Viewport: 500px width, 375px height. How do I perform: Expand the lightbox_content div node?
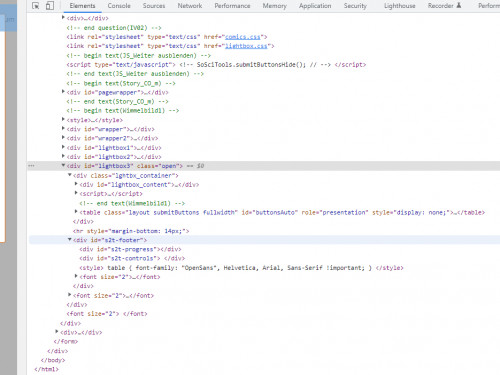(x=76, y=184)
